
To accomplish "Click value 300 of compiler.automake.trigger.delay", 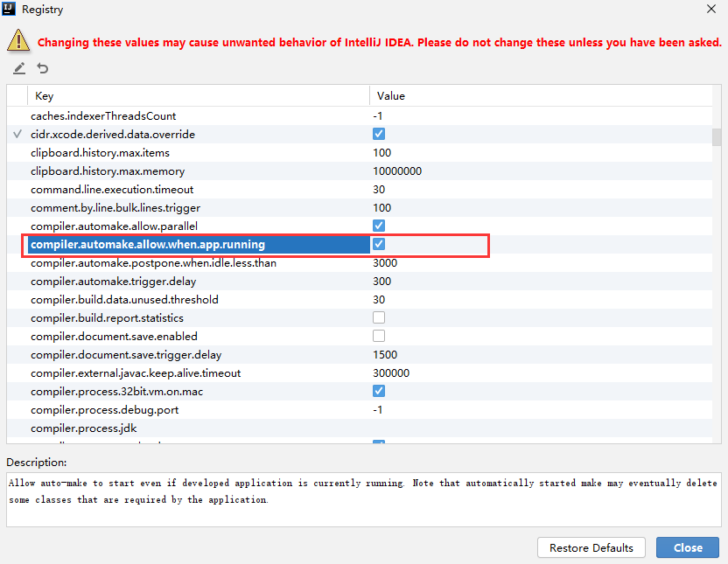I will tap(382, 282).
